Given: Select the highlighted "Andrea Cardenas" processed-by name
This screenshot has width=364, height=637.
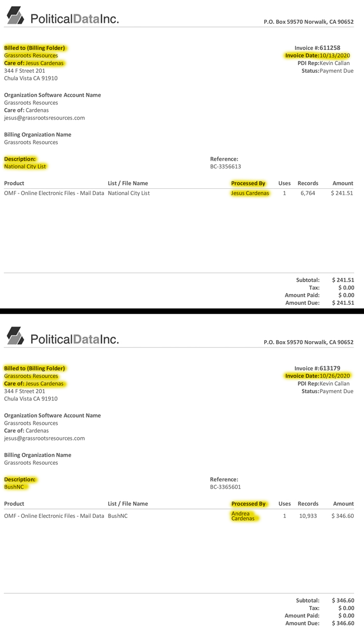Looking at the screenshot, I should (x=244, y=516).
